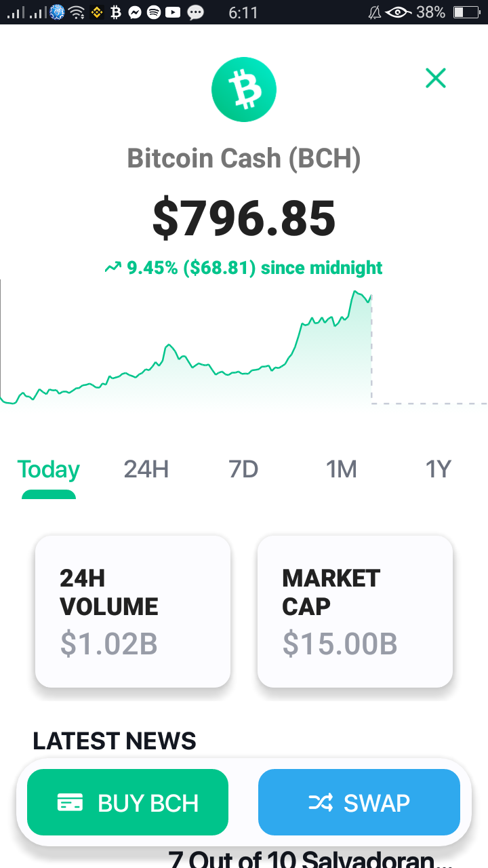Close the Bitcoin Cash detail view
488x868 pixels.
pos(435,78)
